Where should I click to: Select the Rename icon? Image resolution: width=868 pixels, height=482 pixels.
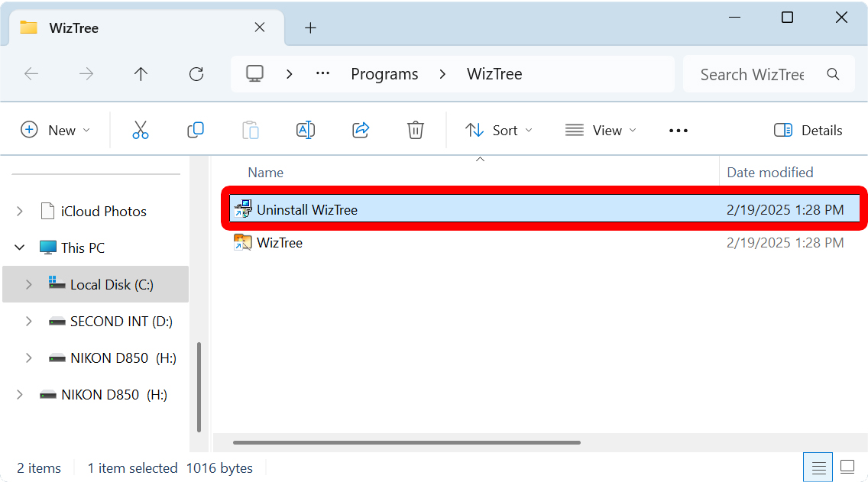coord(306,130)
